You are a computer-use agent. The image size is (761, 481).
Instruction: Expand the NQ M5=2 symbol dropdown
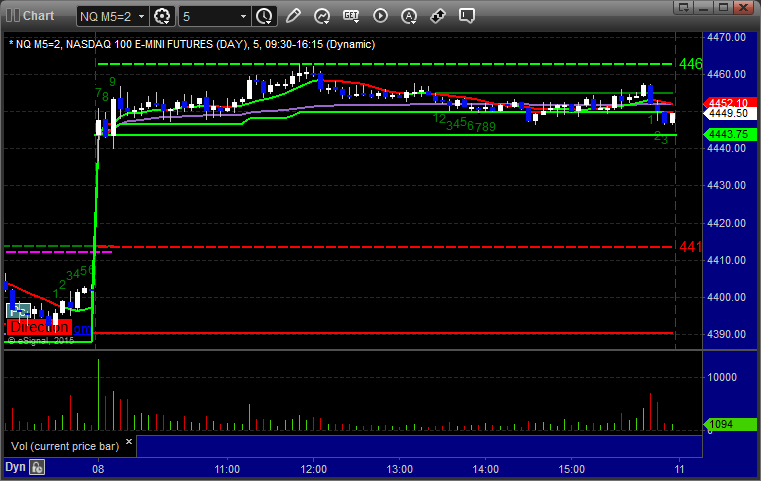[141, 17]
